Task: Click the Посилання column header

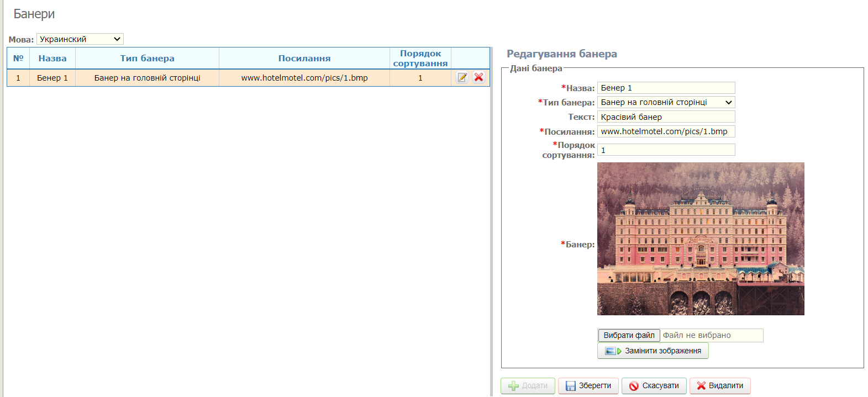Action: point(304,59)
